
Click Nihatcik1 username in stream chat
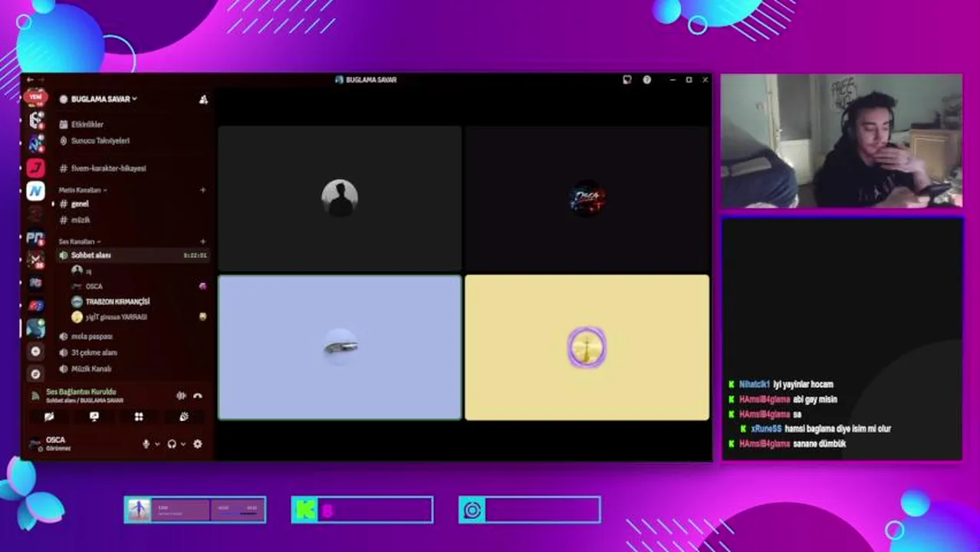click(x=755, y=385)
